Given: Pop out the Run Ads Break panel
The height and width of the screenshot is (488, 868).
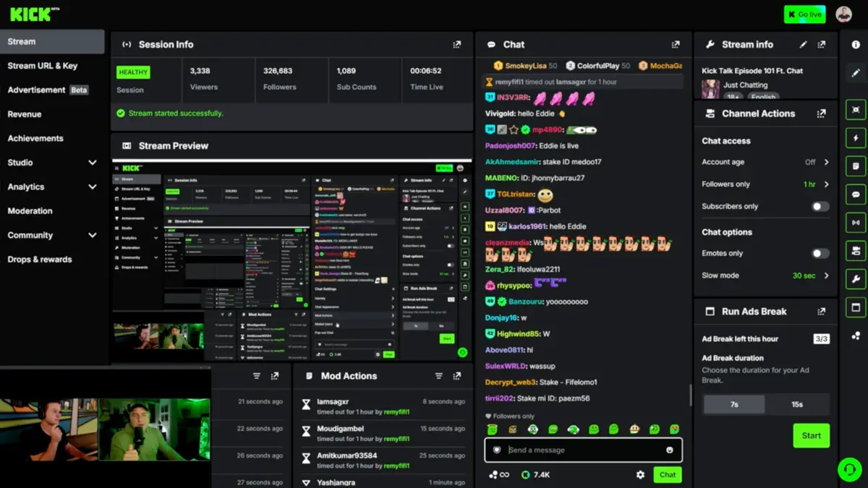Looking at the screenshot, I should point(821,312).
